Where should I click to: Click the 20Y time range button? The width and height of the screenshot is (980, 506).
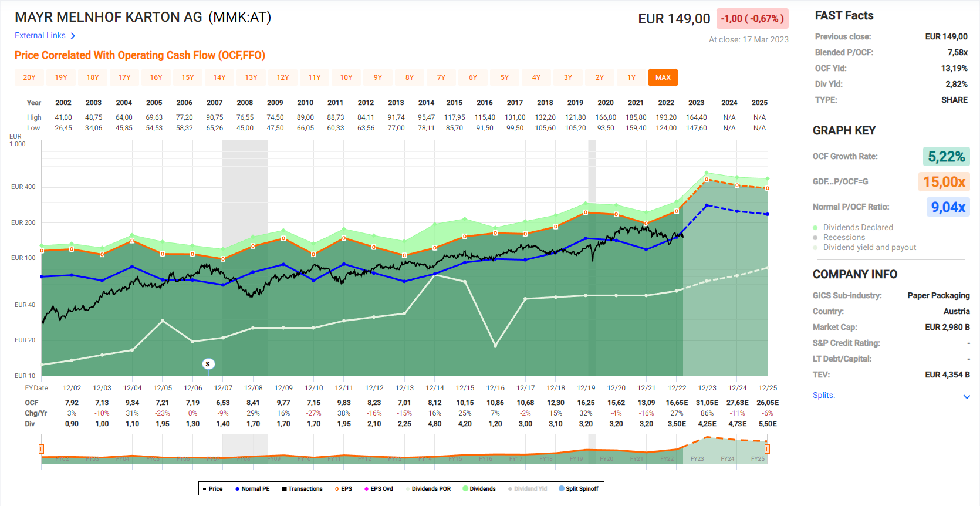[29, 77]
